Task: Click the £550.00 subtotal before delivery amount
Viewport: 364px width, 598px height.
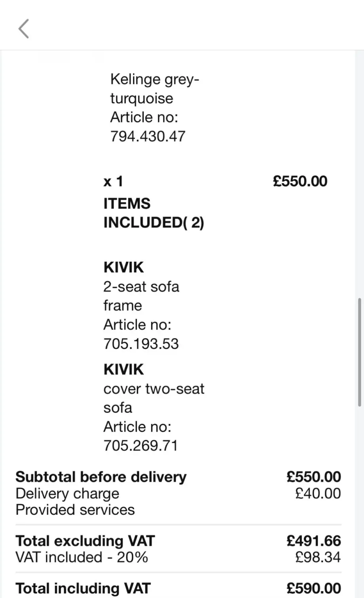Action: coord(314,477)
